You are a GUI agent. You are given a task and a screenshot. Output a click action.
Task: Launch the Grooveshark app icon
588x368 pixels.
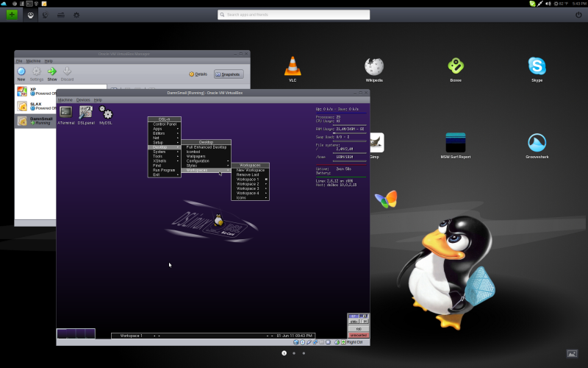[537, 143]
